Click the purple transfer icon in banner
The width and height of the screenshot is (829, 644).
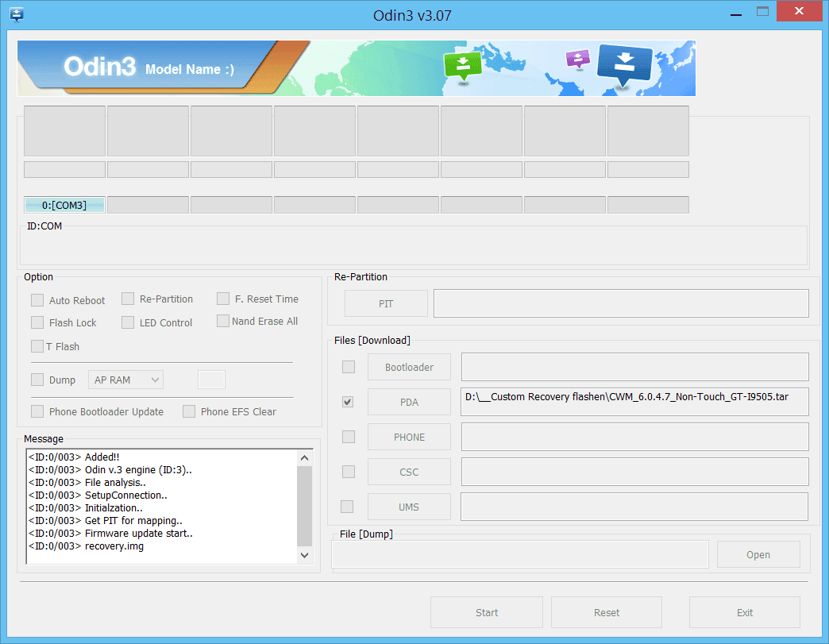(578, 60)
